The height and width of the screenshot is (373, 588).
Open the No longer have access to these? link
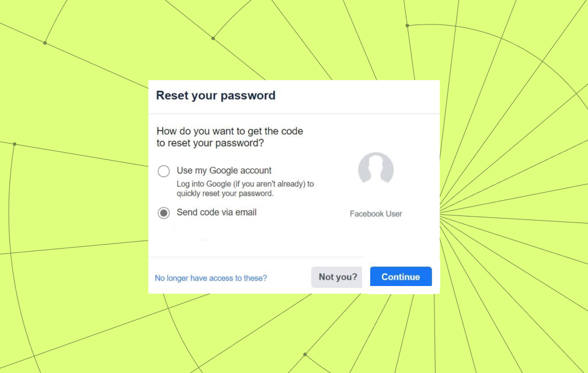pos(211,279)
